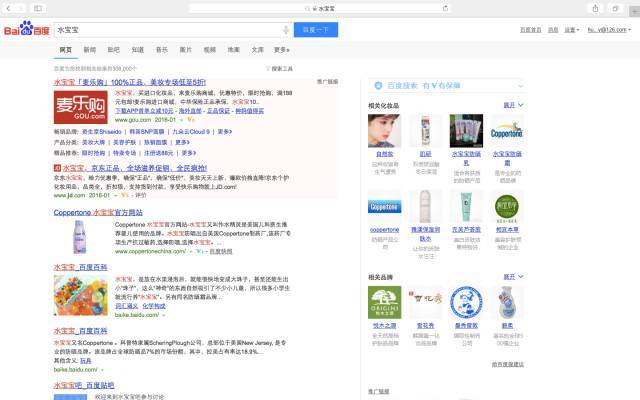Click the lock icon in address bar
This screenshot has width=640, height=400.
pyautogui.click(x=315, y=8)
